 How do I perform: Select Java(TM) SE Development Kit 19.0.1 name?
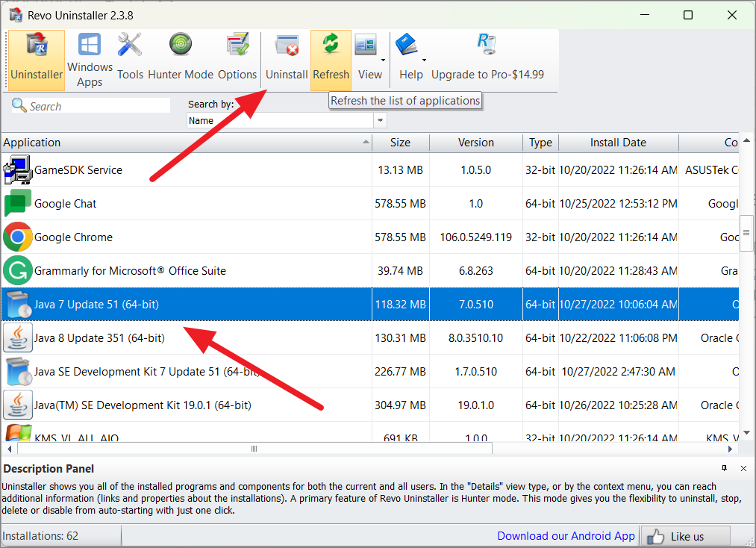click(143, 405)
